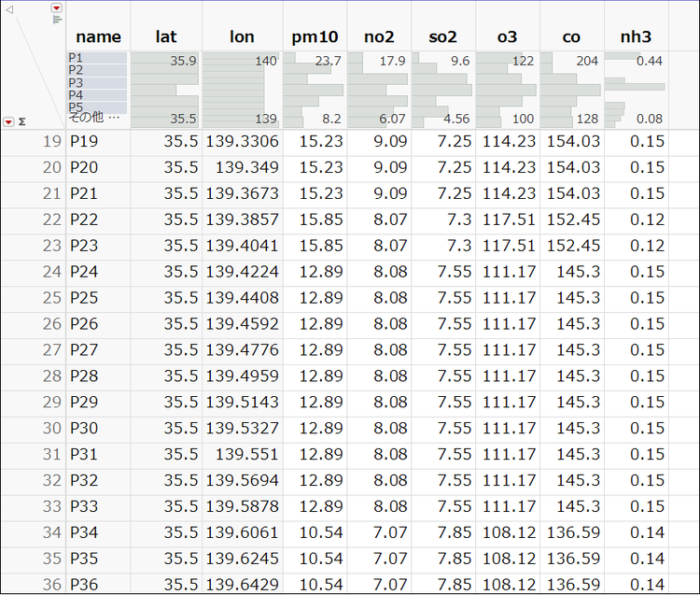Click the sigma summary icon
The height and width of the screenshot is (595, 700).
(x=21, y=122)
